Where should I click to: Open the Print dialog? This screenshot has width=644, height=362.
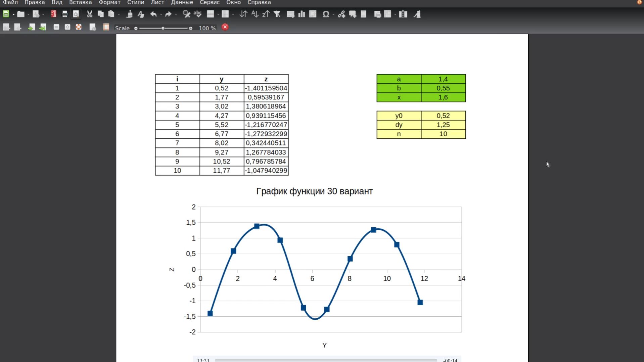click(x=64, y=14)
